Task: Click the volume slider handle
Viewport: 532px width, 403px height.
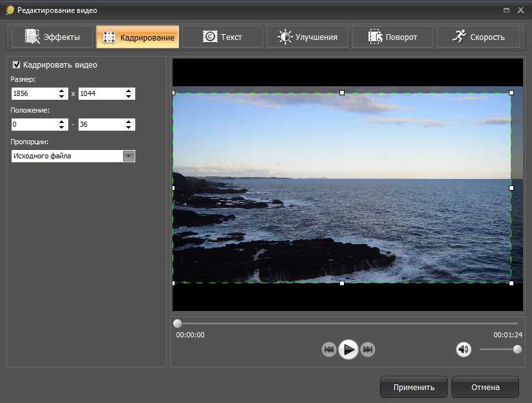Action: click(517, 350)
